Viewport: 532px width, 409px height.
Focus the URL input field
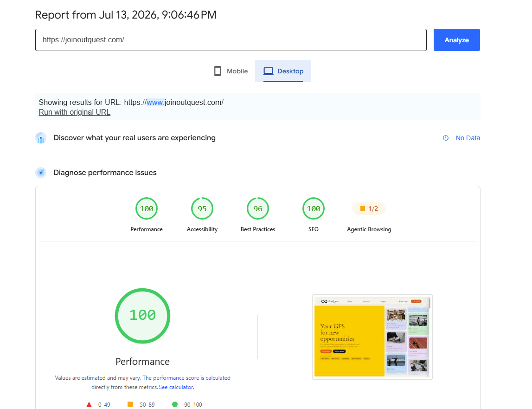coord(231,40)
